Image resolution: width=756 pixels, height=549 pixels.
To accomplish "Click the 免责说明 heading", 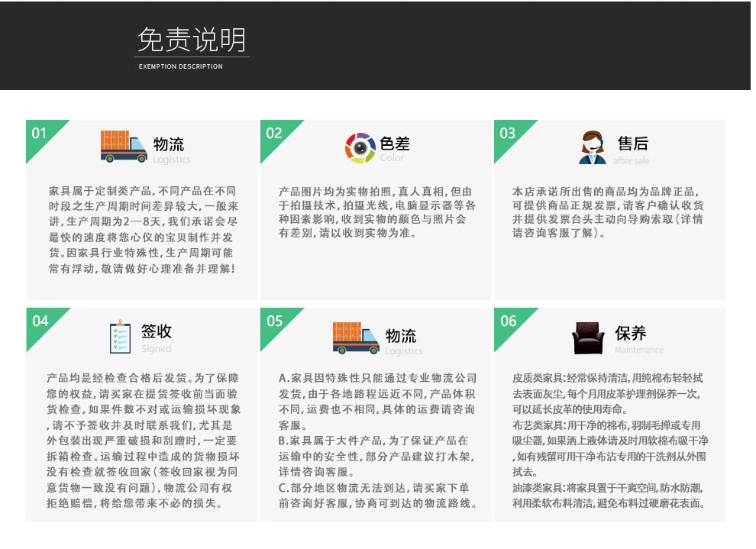I will (192, 40).
